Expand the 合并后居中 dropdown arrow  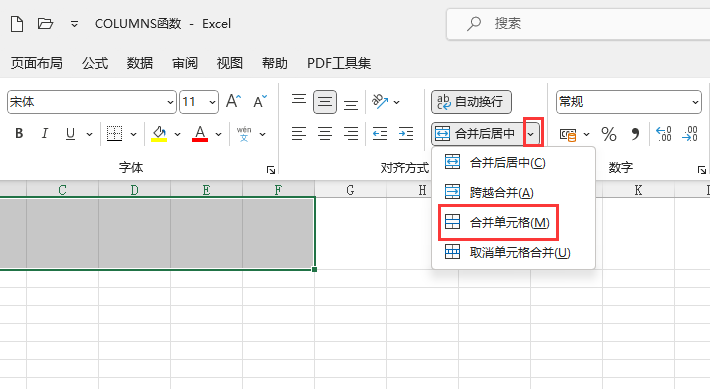(x=532, y=134)
